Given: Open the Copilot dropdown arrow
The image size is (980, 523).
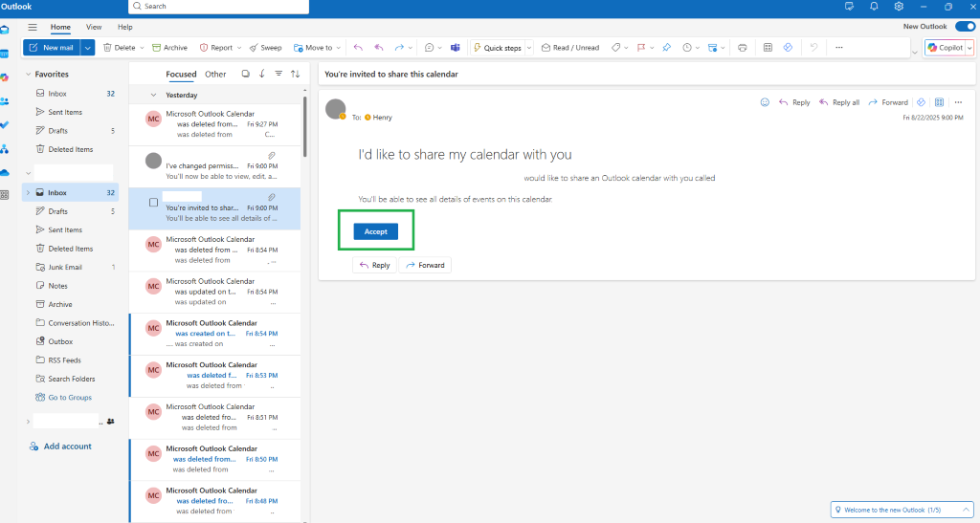Looking at the screenshot, I should point(970,48).
